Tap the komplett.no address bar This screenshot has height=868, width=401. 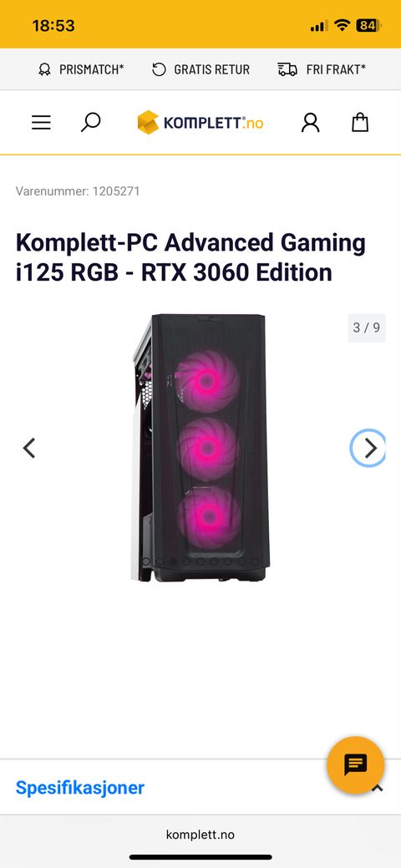tap(200, 835)
